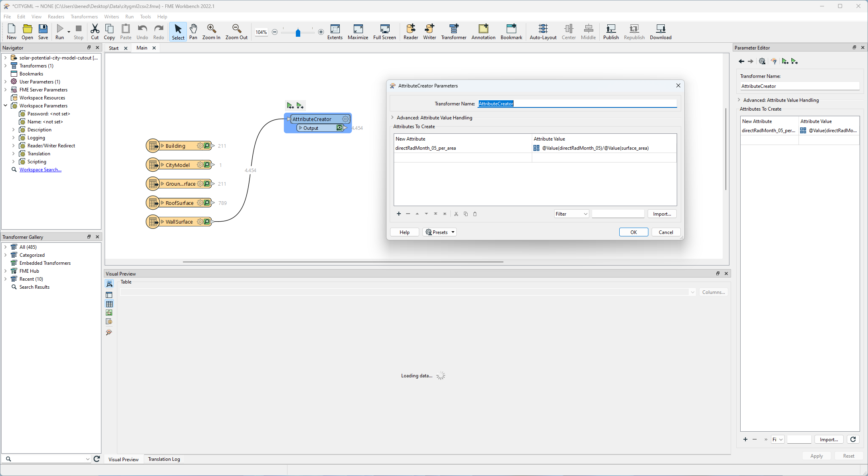Add a Reader from the toolbar
The height and width of the screenshot is (476, 868).
point(411,32)
